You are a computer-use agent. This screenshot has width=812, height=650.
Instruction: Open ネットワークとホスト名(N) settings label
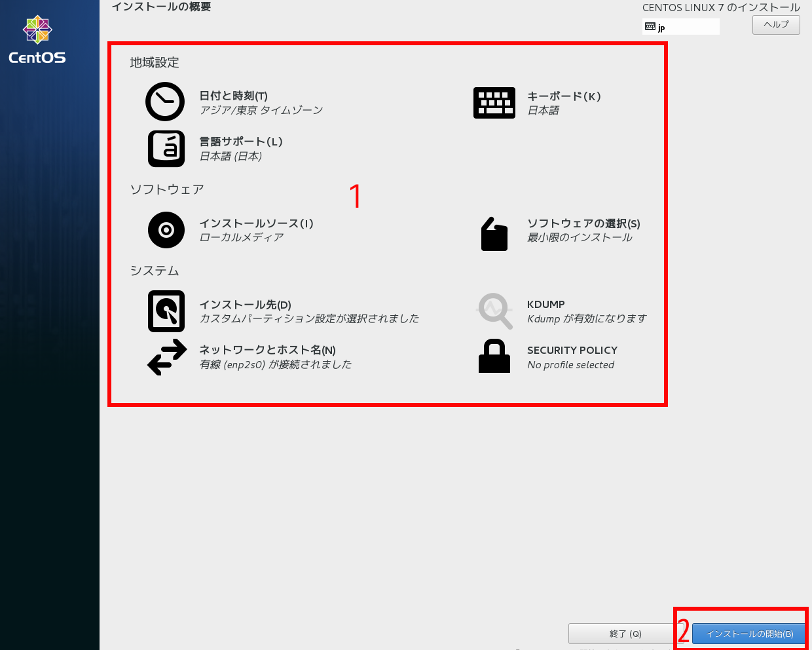(x=267, y=350)
